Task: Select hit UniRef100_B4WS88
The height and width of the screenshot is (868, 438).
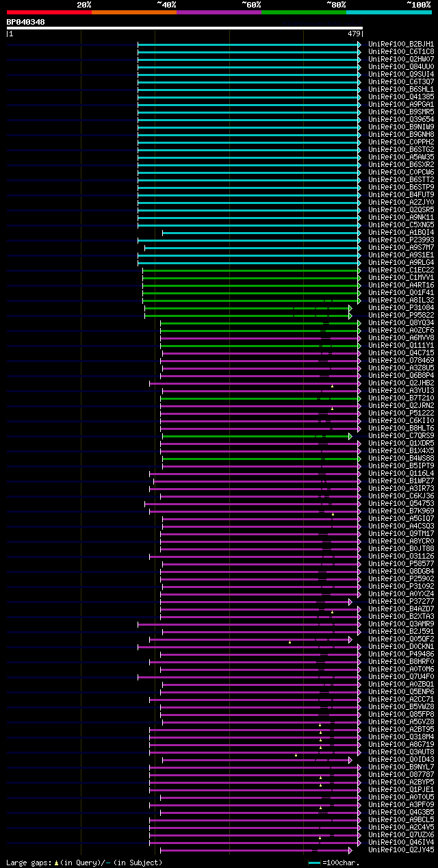Action: [401, 458]
